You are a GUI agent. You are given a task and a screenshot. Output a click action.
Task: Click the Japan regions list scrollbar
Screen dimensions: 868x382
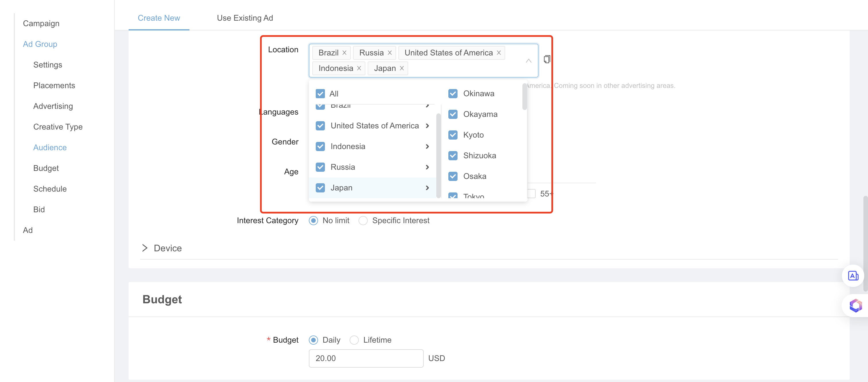524,97
